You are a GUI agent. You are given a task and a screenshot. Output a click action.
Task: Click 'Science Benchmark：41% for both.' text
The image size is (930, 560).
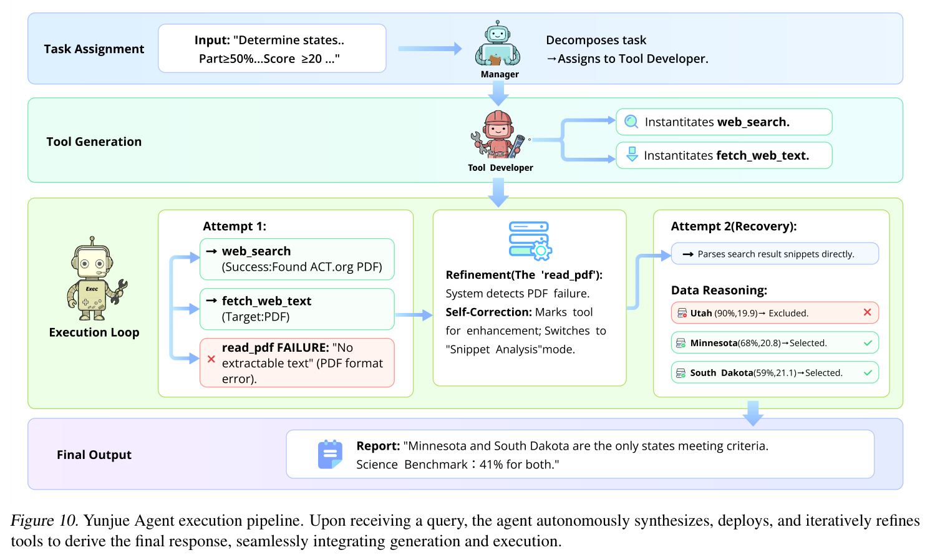pos(458,465)
